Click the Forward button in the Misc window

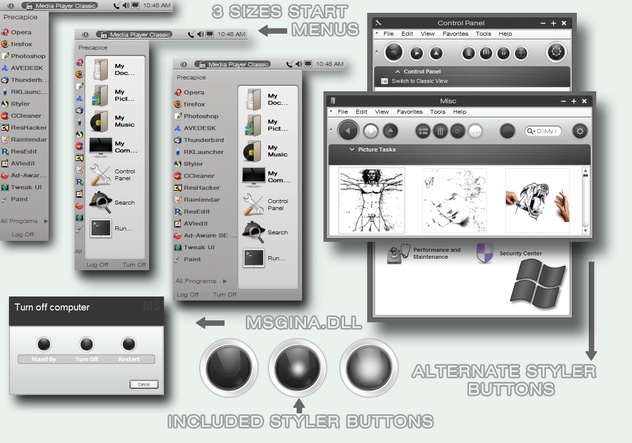coord(371,131)
